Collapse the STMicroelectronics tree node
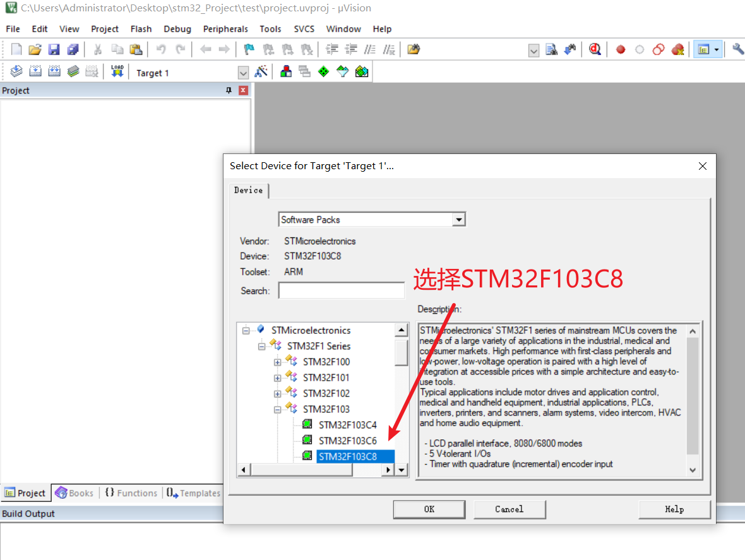 [246, 330]
